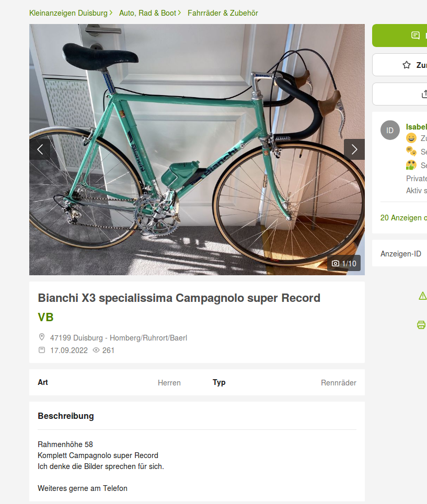Go to Auto, Rad & Boot category
Screen dimensions: 427x504
click(x=147, y=13)
